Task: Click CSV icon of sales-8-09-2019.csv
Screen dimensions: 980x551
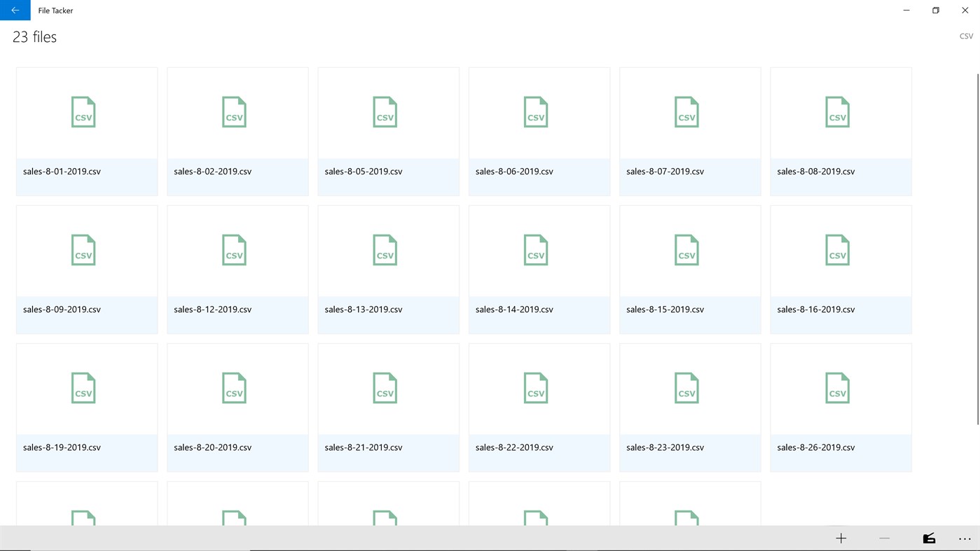Action: click(x=83, y=250)
